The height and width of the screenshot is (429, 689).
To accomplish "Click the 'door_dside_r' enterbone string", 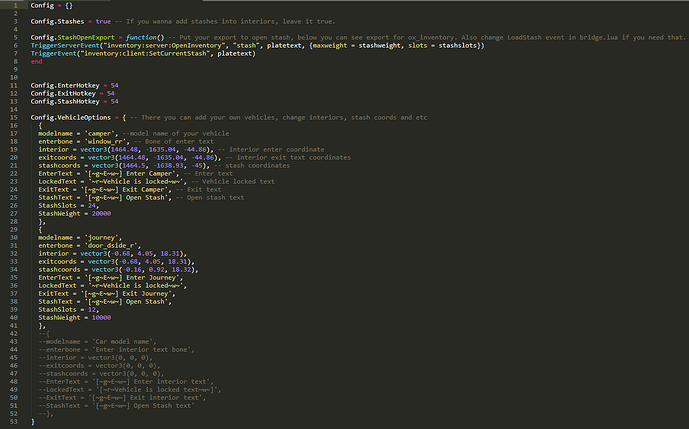I will tap(111, 245).
